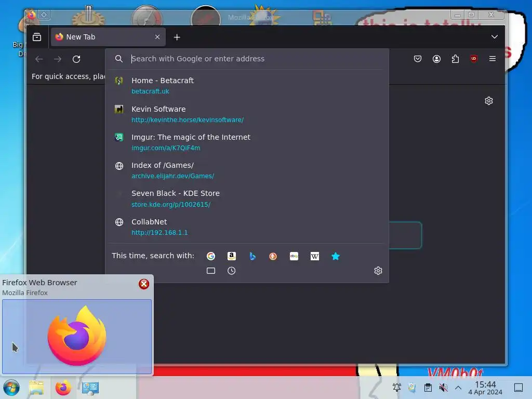
Task: Open Kevin Software suggestion
Action: (247, 114)
